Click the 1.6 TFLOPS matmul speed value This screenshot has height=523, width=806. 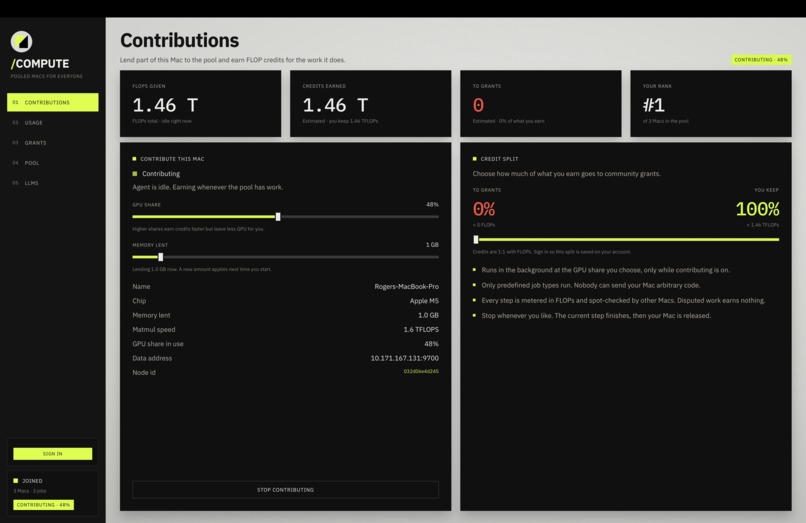(x=421, y=330)
